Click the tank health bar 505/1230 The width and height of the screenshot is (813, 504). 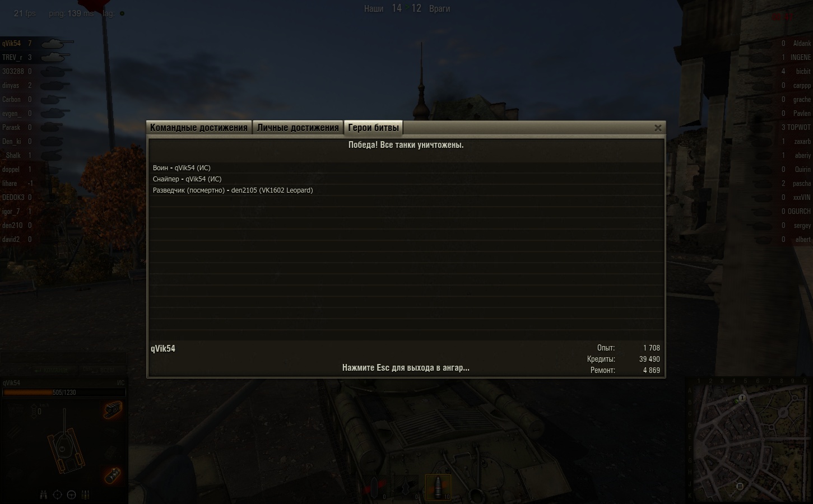64,393
